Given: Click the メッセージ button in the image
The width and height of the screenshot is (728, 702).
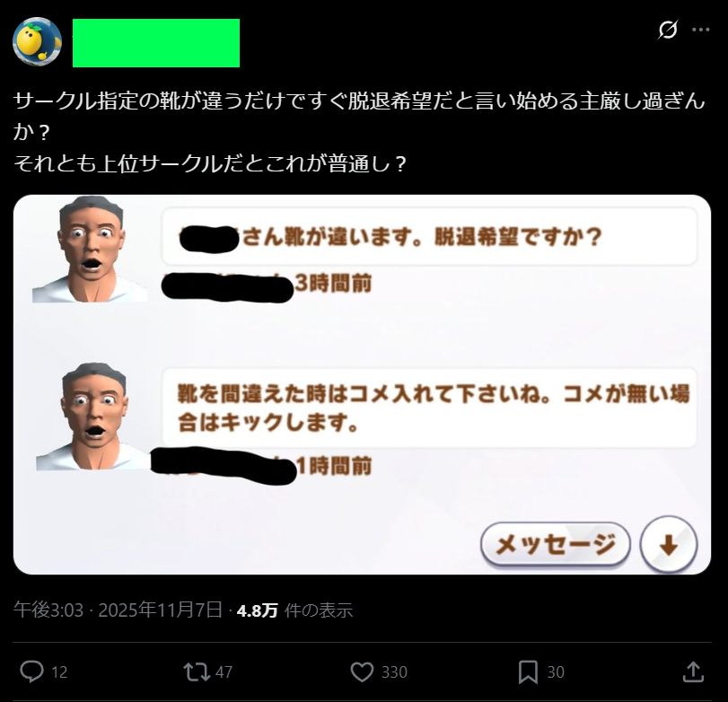Looking at the screenshot, I should 556,544.
